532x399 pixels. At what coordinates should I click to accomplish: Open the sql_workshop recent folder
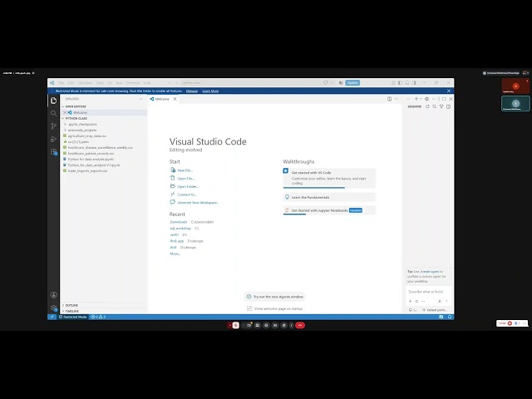180,229
